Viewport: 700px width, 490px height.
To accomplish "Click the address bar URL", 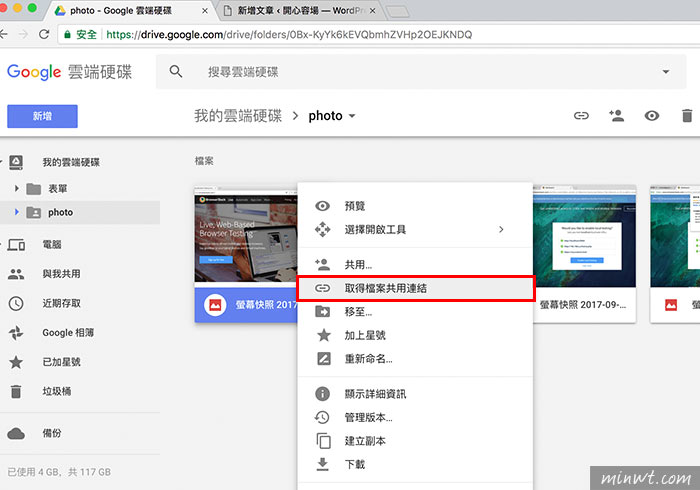I will [289, 35].
